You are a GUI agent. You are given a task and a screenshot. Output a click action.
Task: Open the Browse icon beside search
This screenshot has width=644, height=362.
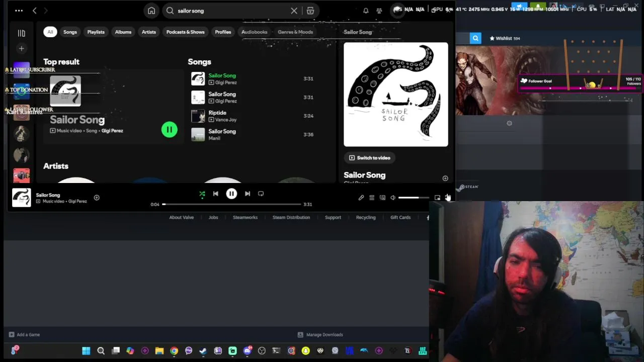310,11
